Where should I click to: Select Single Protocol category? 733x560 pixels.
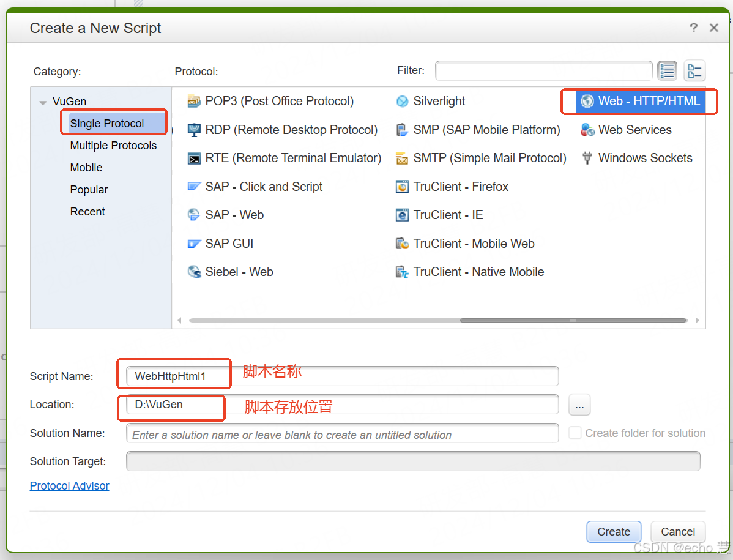[117, 124]
